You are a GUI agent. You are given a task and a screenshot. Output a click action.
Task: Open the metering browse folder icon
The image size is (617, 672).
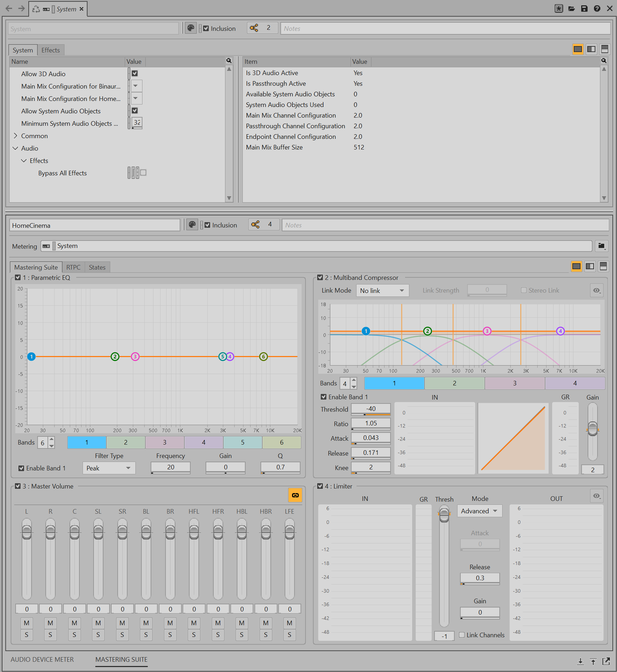(x=601, y=246)
